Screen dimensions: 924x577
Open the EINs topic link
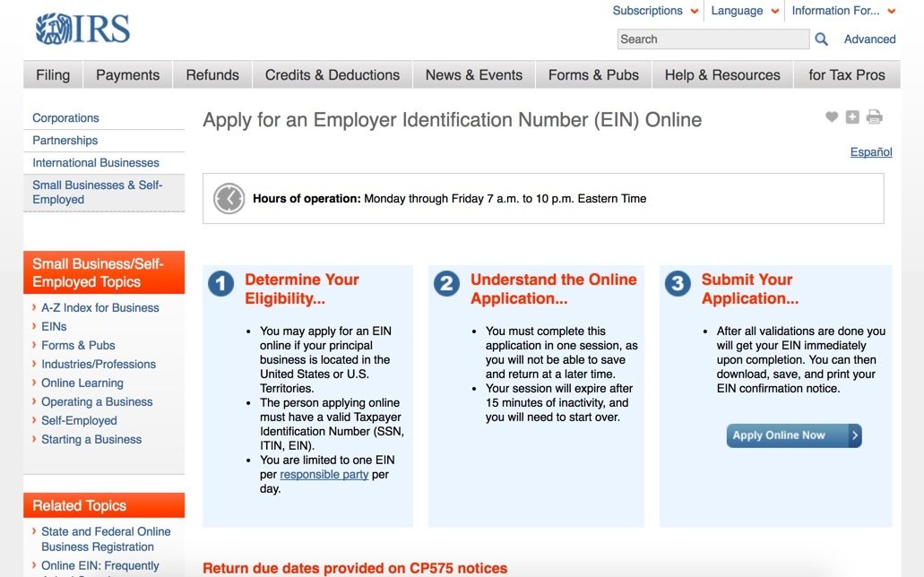pyautogui.click(x=54, y=326)
